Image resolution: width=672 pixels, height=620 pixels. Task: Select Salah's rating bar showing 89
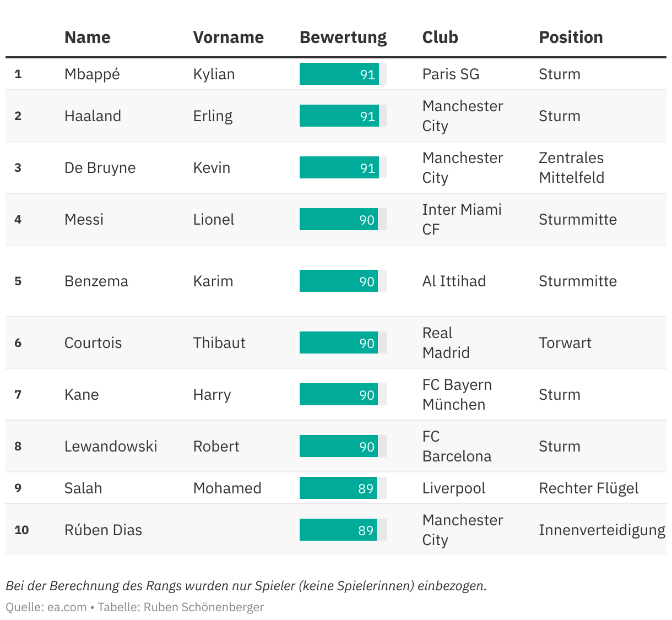[343, 488]
